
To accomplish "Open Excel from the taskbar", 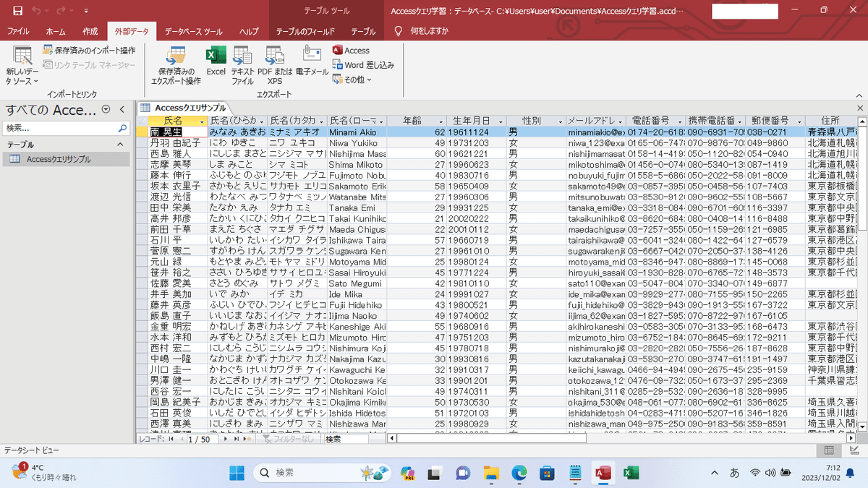I will click(x=631, y=473).
